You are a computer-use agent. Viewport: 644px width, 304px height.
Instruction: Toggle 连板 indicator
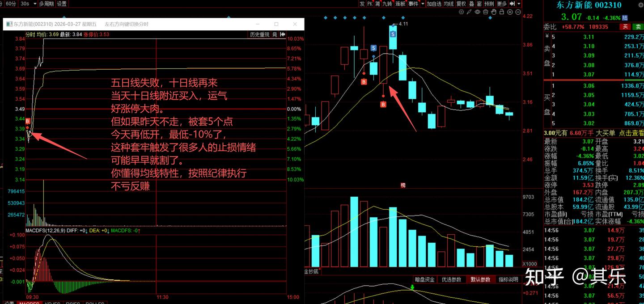(x=400, y=4)
